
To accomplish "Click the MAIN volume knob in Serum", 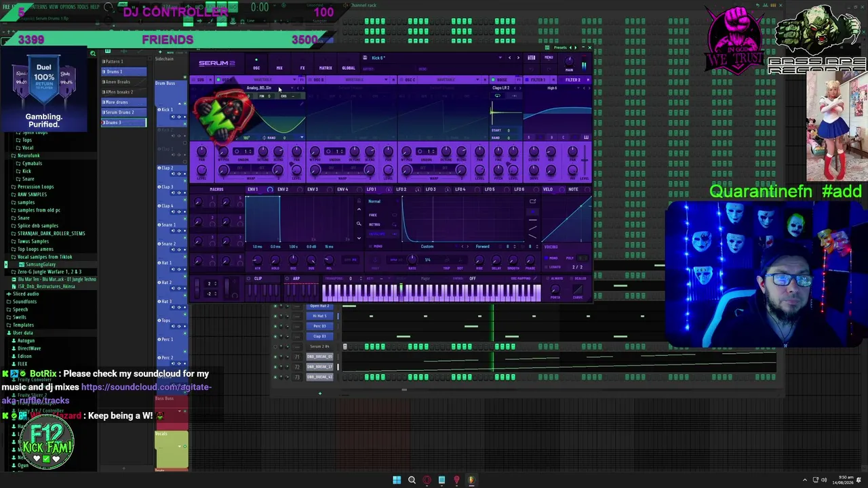I will point(569,62).
